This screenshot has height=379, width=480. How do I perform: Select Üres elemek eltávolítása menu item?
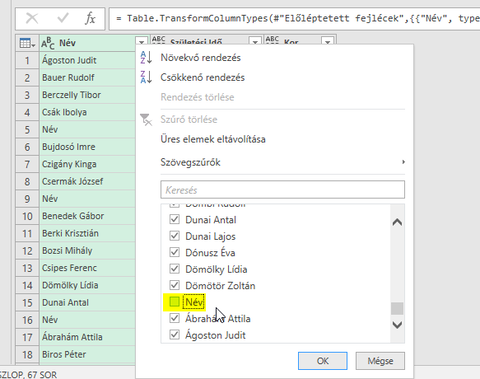click(x=213, y=139)
